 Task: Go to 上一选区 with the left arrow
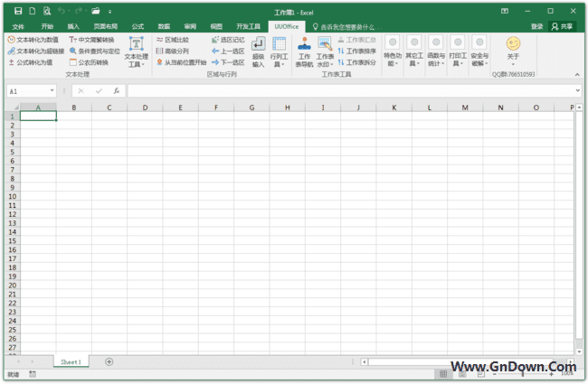tap(228, 51)
